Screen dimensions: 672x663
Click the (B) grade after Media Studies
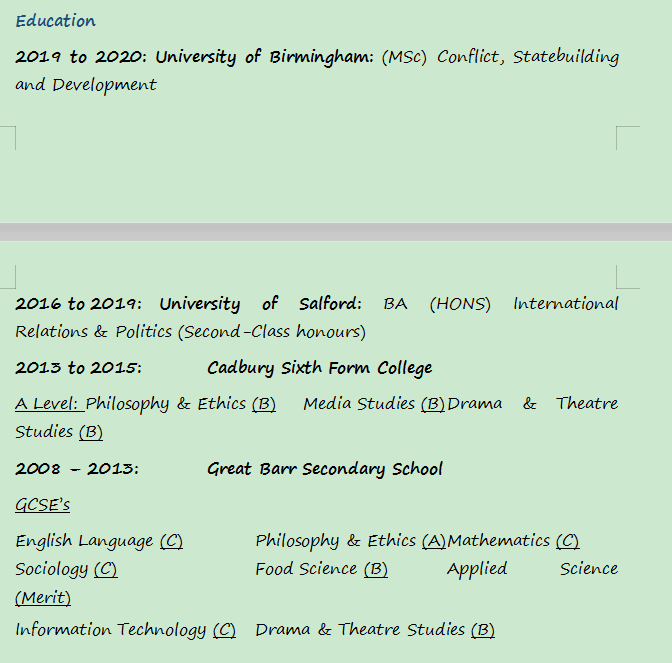[x=432, y=404]
